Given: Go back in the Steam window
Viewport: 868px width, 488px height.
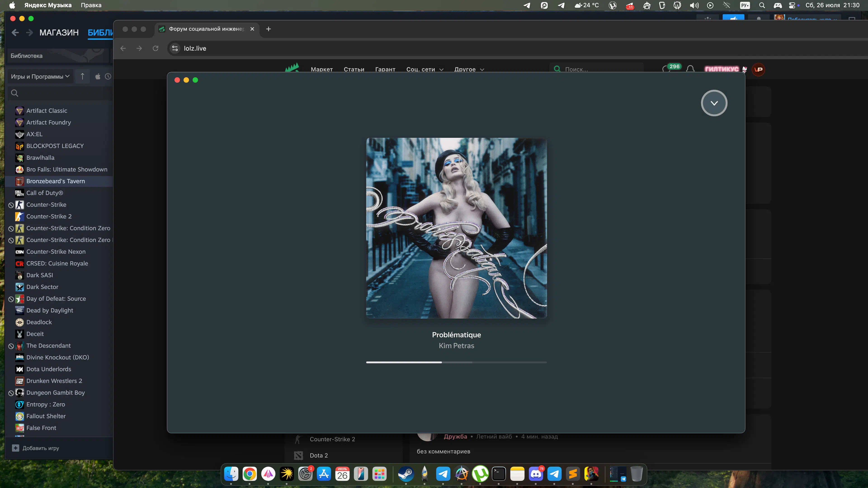Looking at the screenshot, I should tap(15, 32).
